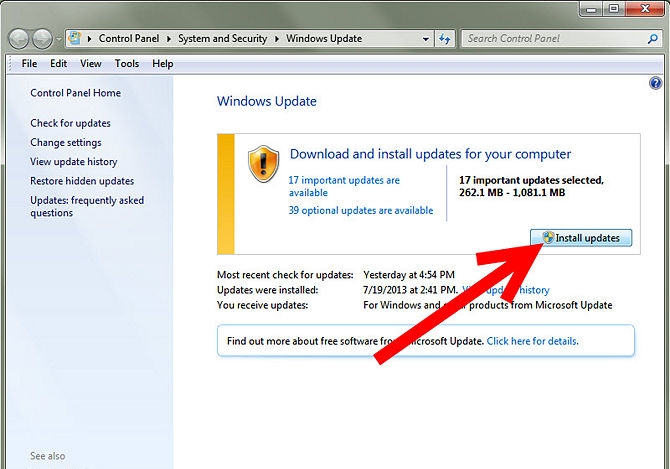This screenshot has width=670, height=469.
Task: Click the Refresh button next to address bar
Action: [x=444, y=39]
